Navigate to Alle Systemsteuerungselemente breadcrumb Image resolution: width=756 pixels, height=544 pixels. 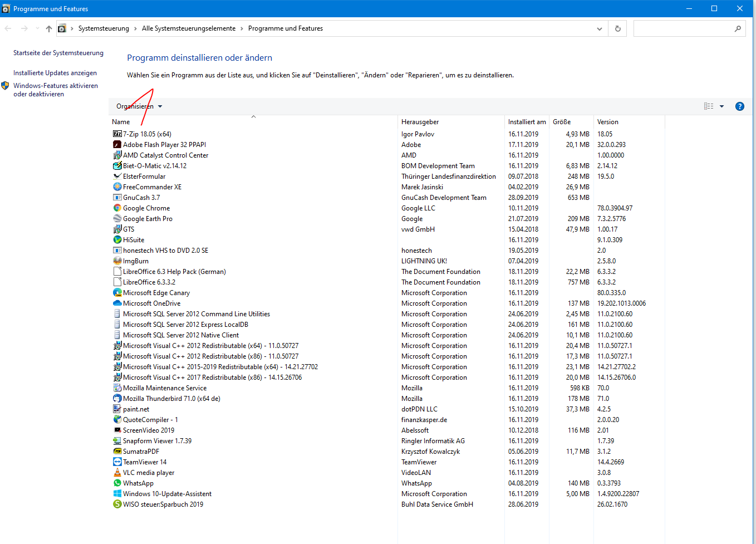point(189,28)
